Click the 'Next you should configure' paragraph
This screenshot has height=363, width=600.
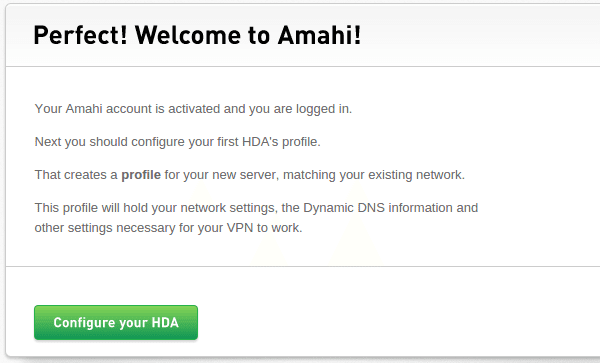[x=178, y=142]
